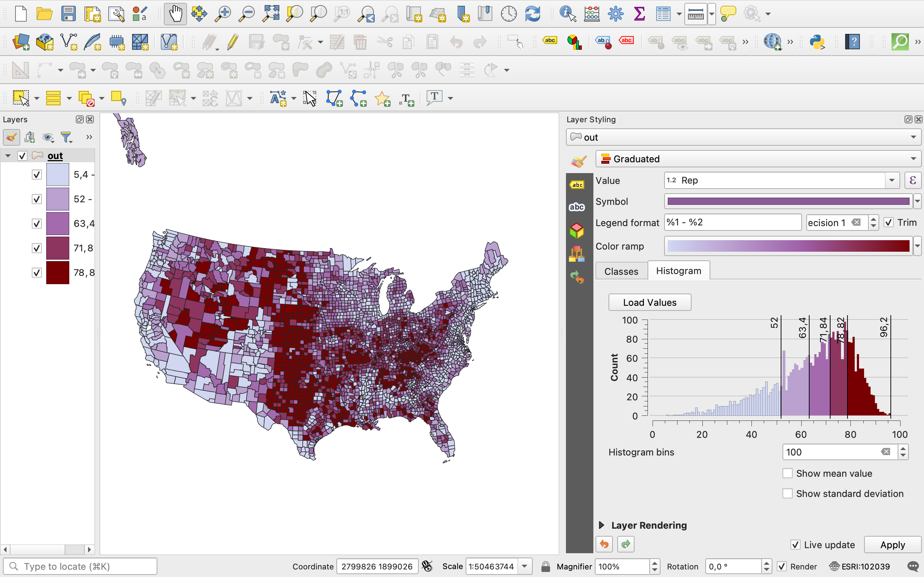Screen dimensions: 924x577
Task: Enable Show standard deviation checkbox
Action: [x=787, y=493]
